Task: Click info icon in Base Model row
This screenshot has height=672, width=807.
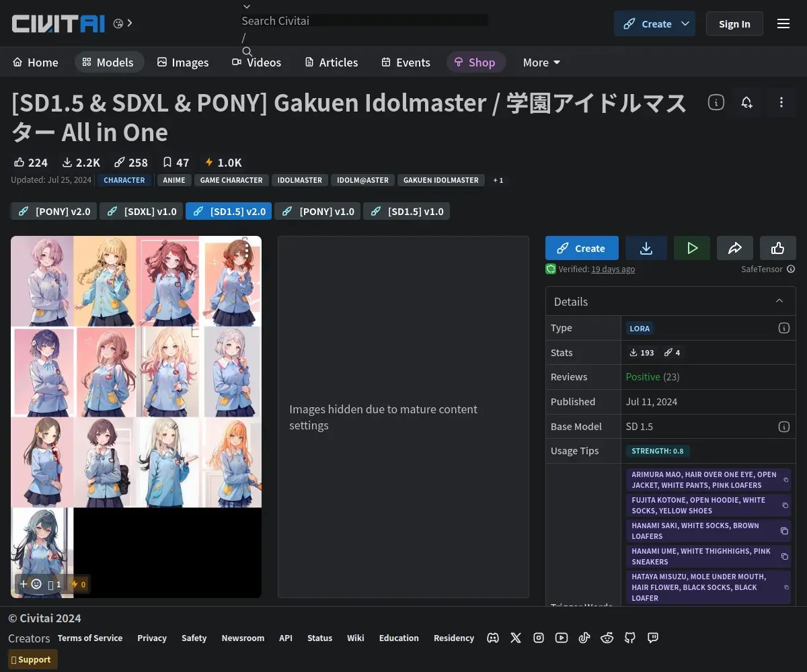Action: (783, 427)
